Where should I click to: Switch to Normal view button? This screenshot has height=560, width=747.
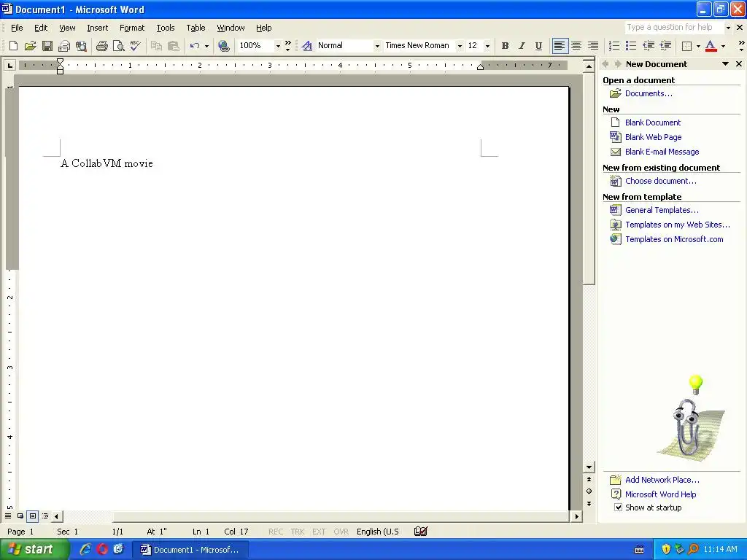point(8,516)
